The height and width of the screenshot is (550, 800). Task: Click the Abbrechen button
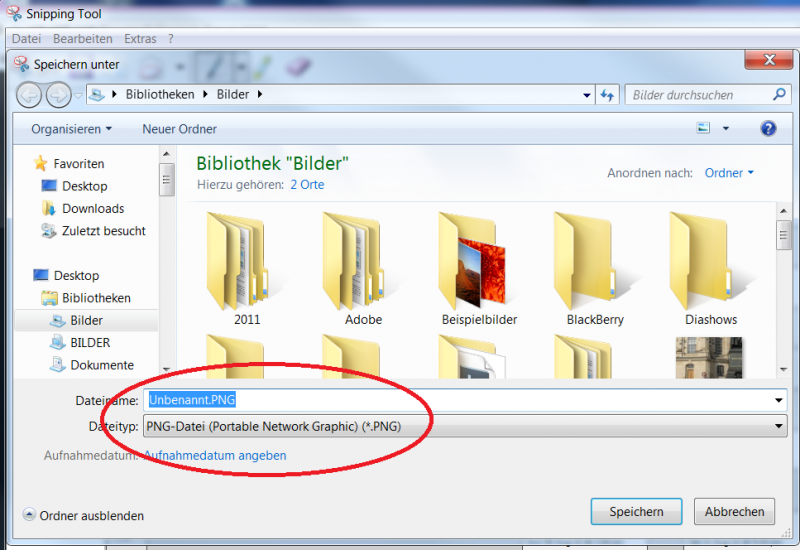coord(734,512)
